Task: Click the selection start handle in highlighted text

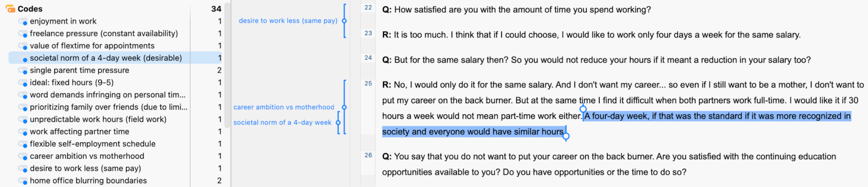Action: click(583, 109)
